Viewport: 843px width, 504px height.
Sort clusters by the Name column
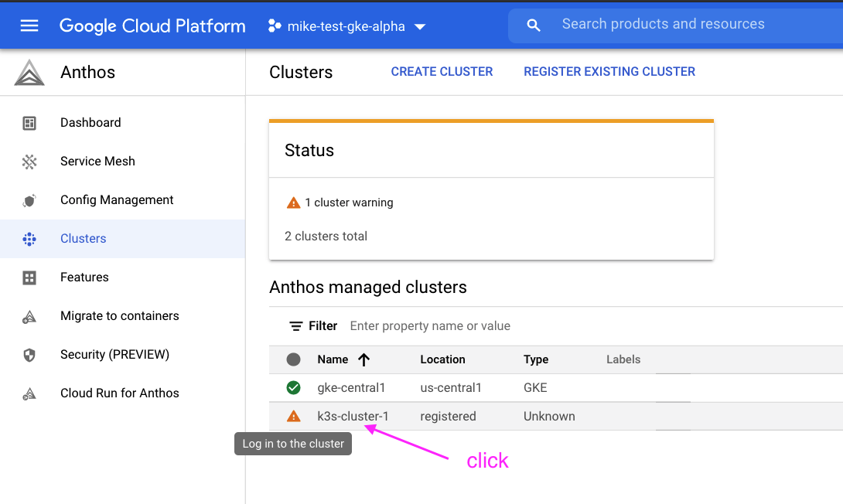[333, 359]
